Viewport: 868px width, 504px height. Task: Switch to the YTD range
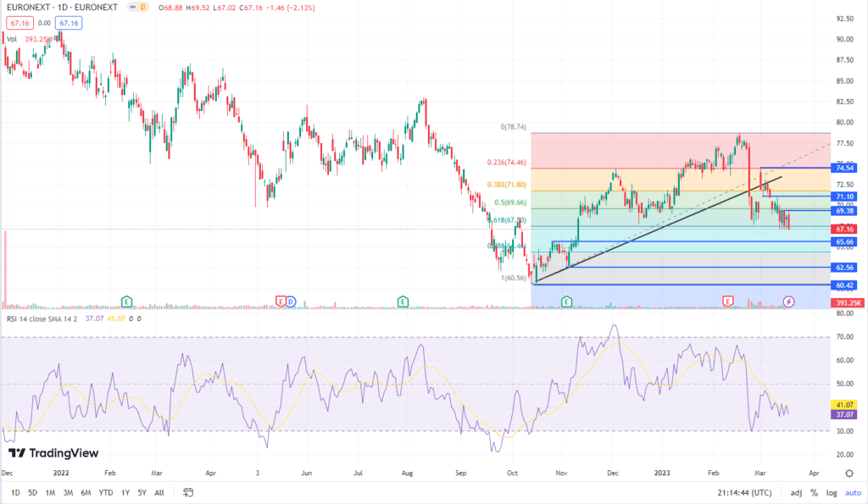coord(106,492)
